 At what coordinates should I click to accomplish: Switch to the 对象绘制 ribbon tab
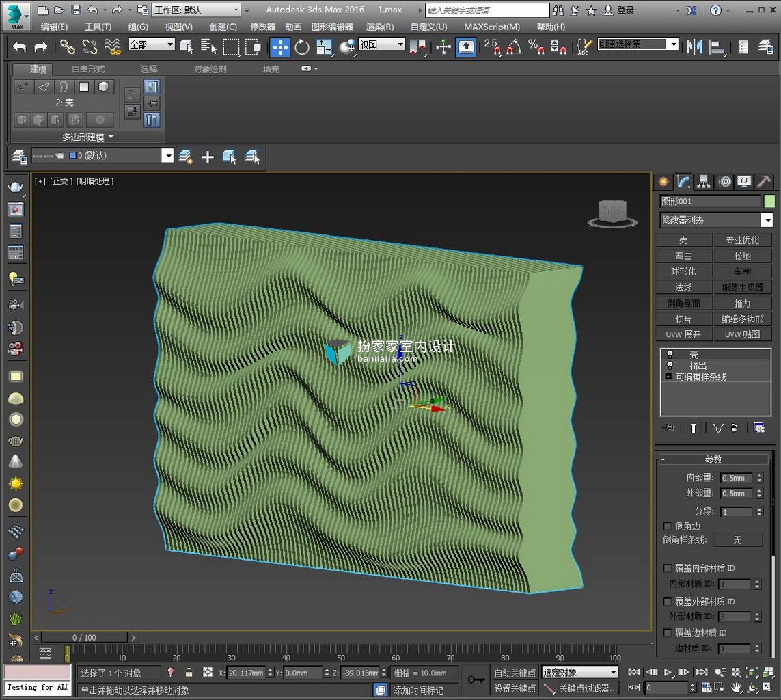pos(210,69)
